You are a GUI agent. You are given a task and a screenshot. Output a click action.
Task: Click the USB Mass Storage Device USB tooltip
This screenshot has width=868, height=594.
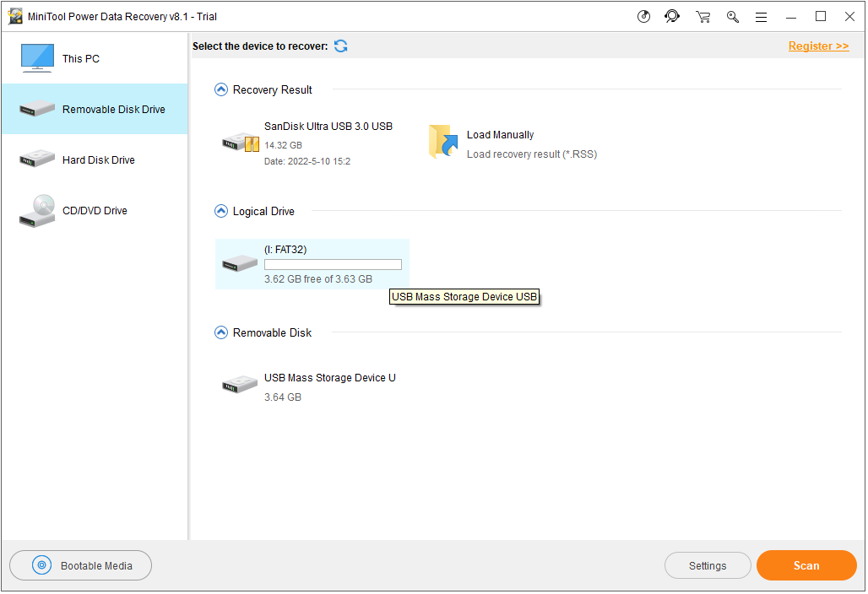tap(464, 297)
